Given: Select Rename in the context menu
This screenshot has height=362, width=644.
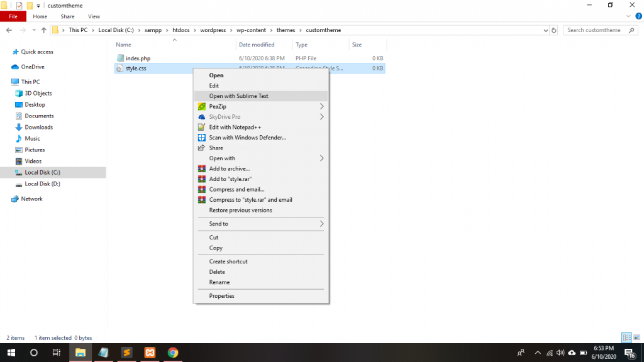Looking at the screenshot, I should click(x=219, y=282).
